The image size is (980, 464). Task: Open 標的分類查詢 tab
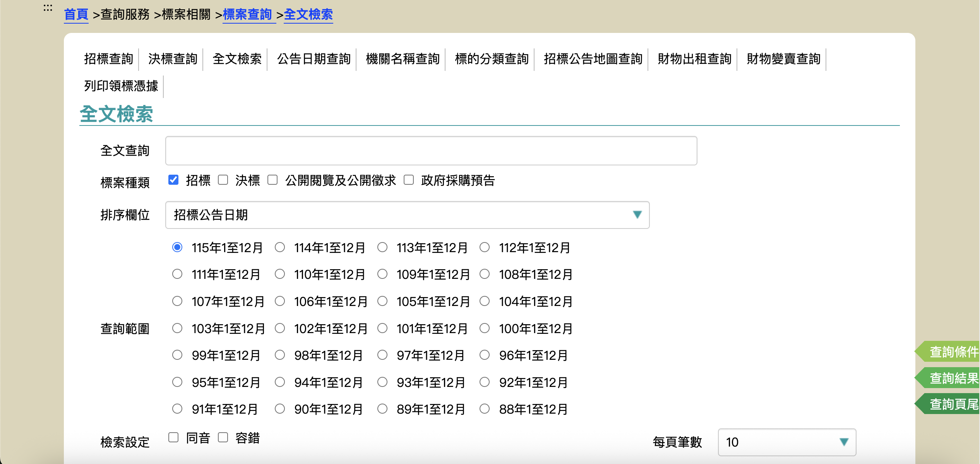pos(492,59)
